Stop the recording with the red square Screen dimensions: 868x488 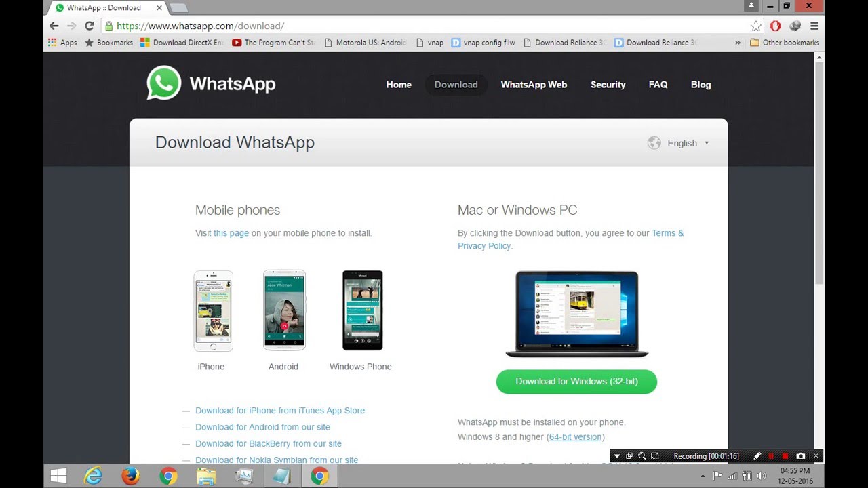785,456
